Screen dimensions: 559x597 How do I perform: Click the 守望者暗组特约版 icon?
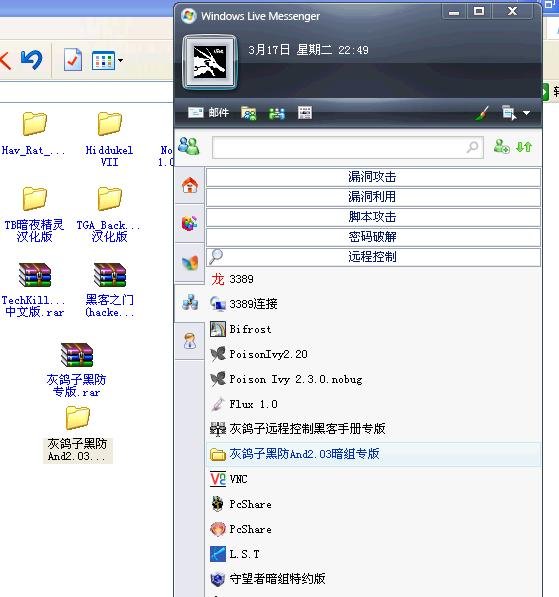point(218,579)
